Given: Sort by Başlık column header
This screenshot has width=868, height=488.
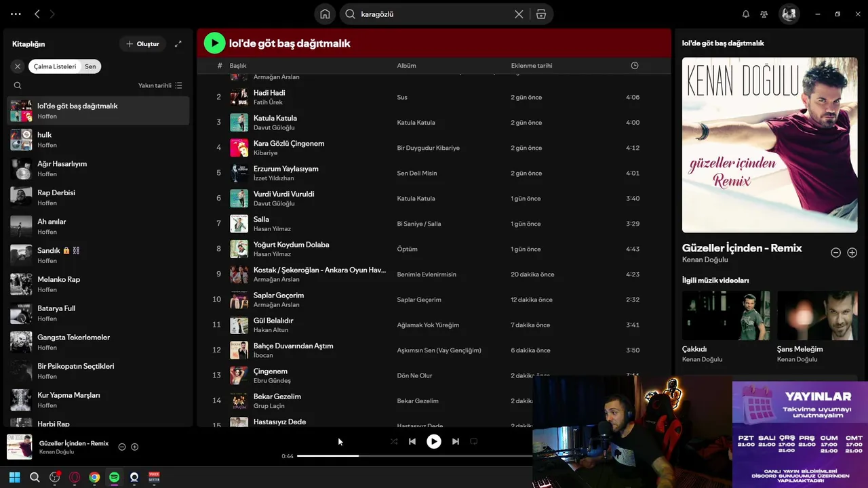Looking at the screenshot, I should click(237, 66).
